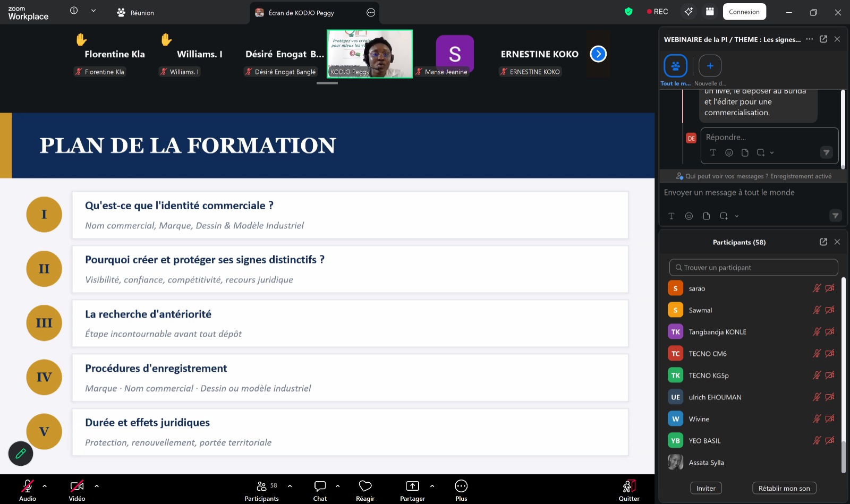Expand the Audio options arrow
This screenshot has height=504, width=850.
(x=45, y=486)
